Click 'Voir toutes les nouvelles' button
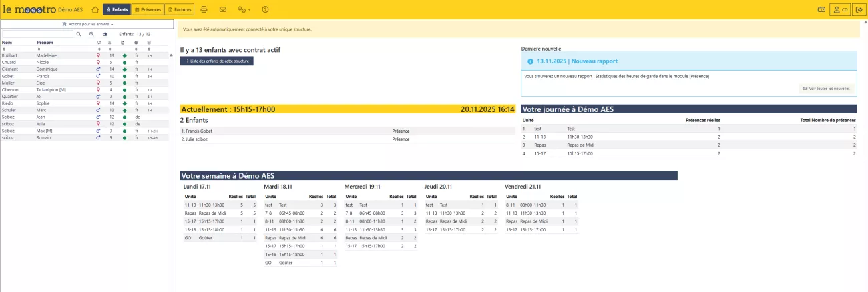 coord(827,88)
